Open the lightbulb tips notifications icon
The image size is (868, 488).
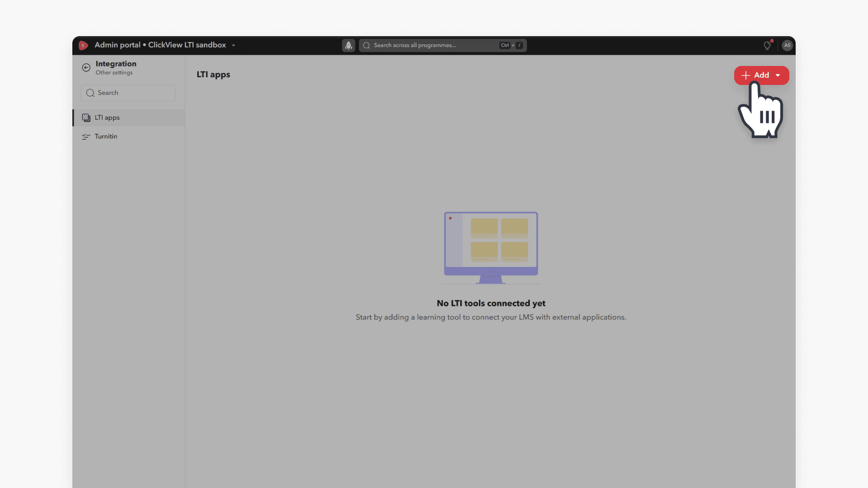pos(767,45)
